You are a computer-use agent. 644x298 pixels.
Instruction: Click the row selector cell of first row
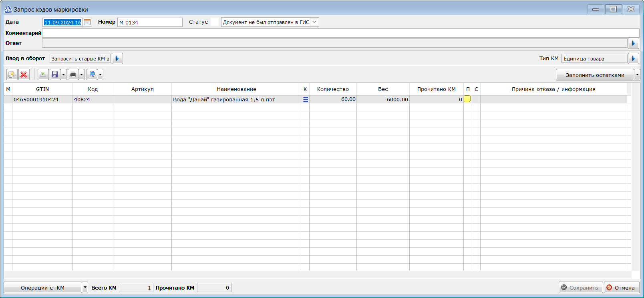[8, 99]
